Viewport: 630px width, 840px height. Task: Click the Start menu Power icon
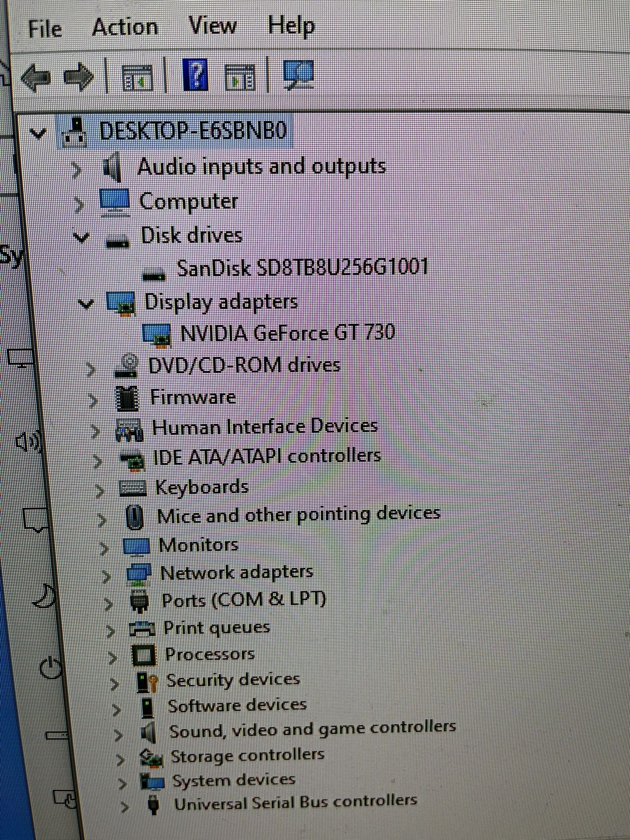click(51, 668)
